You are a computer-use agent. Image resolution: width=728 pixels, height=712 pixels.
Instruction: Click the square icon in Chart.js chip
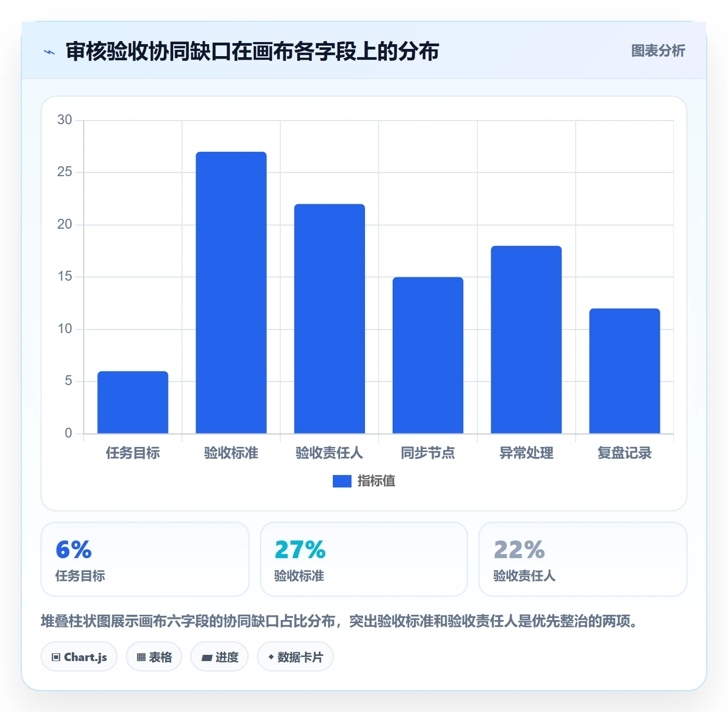click(x=56, y=657)
